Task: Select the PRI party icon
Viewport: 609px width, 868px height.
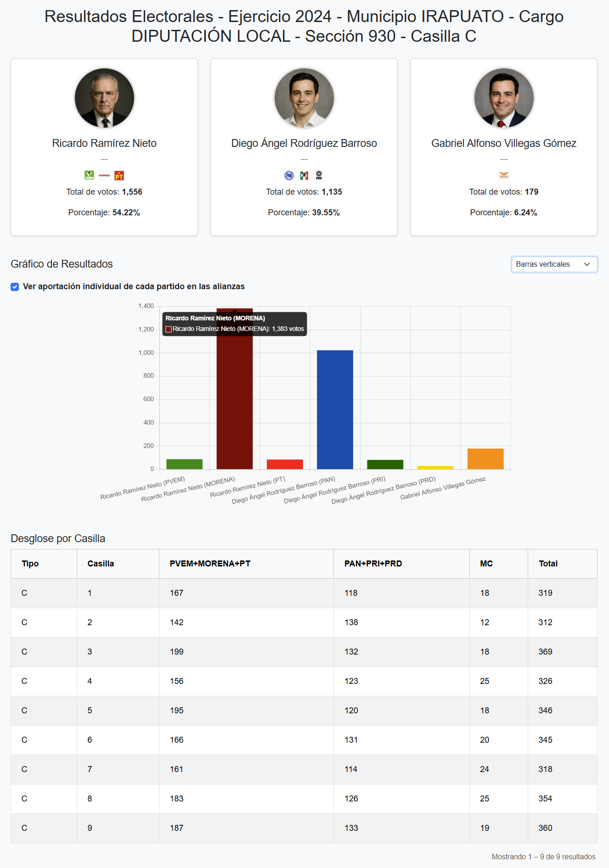Action: click(x=303, y=175)
